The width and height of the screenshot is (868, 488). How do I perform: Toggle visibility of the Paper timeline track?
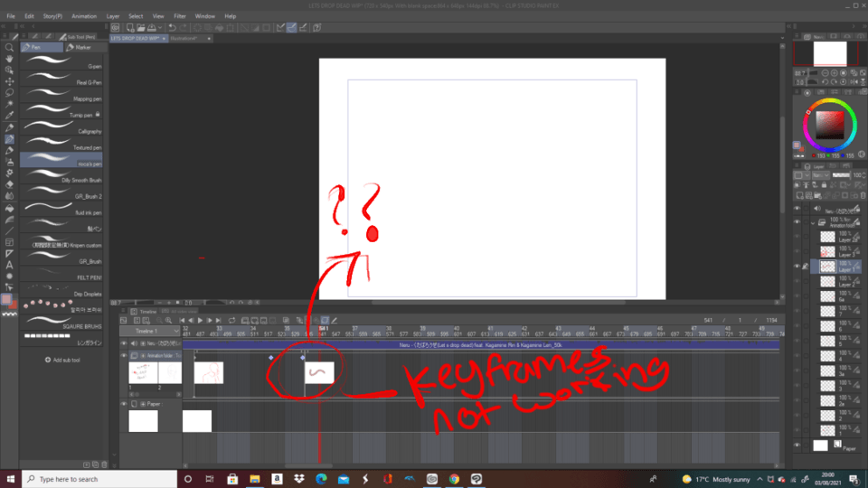click(125, 404)
